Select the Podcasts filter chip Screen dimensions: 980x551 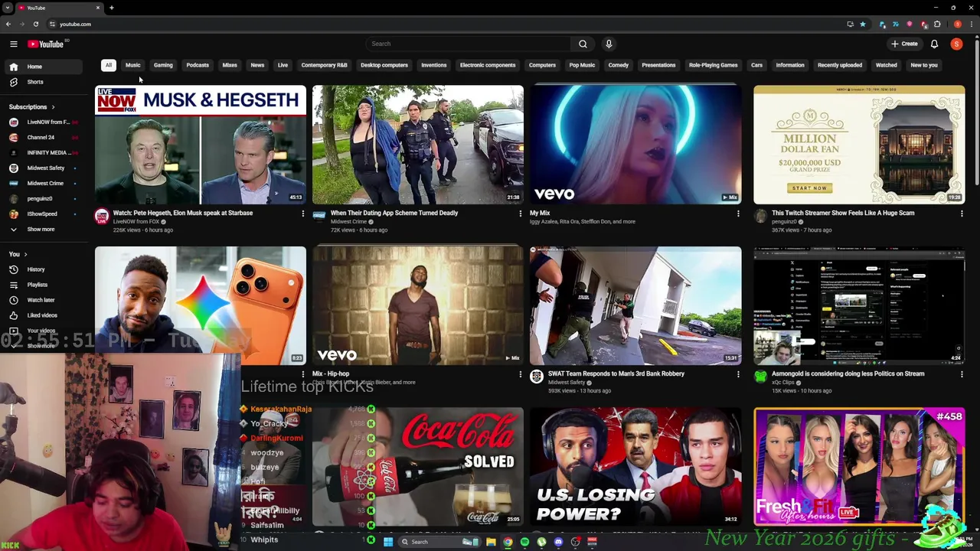point(198,65)
